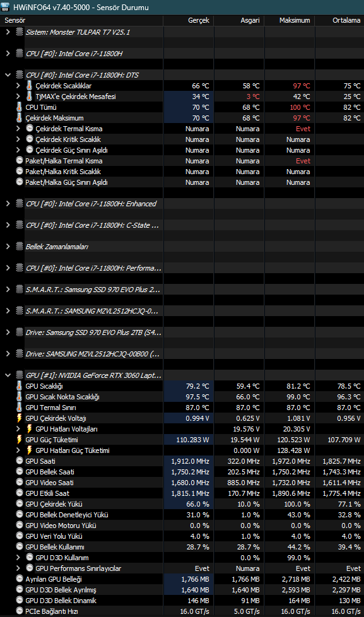Screen dimensions: 364x617
Task: Click the chip icon beside Sistem: Monster TULPAR T7
Action: tap(20, 32)
